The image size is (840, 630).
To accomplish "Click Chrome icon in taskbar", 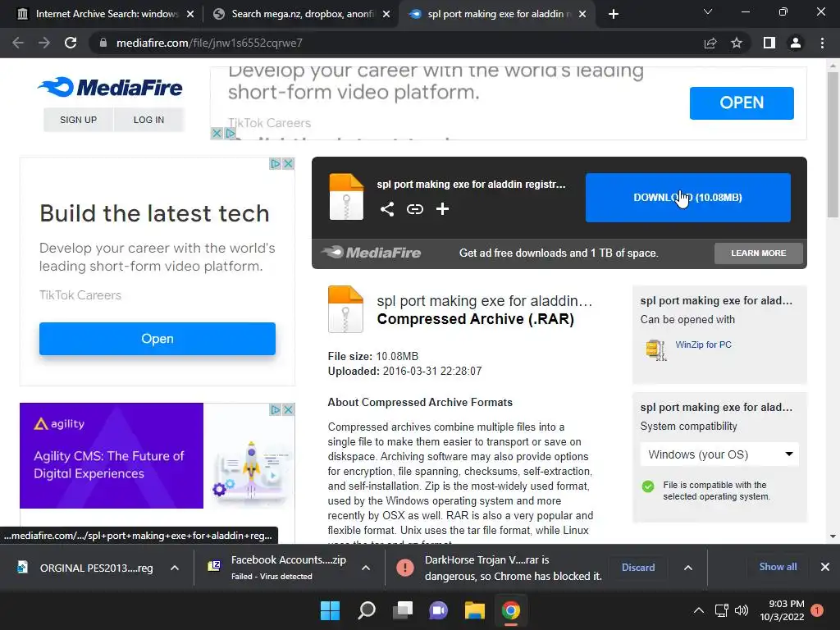I will point(511,610).
